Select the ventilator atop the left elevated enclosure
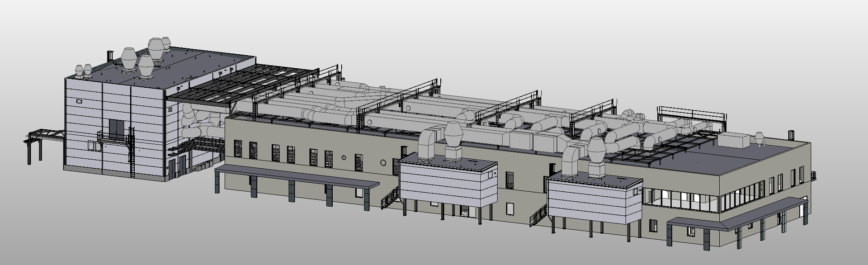Viewport: 868px width, 265px height. [x=453, y=138]
